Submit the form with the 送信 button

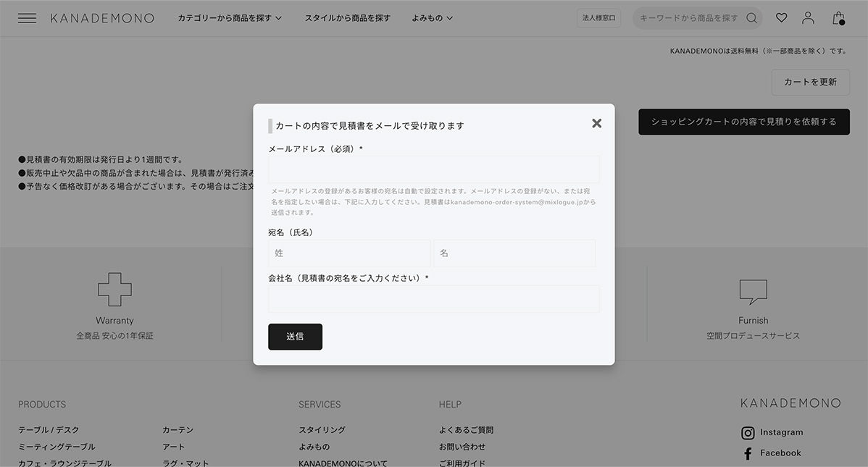(x=295, y=336)
